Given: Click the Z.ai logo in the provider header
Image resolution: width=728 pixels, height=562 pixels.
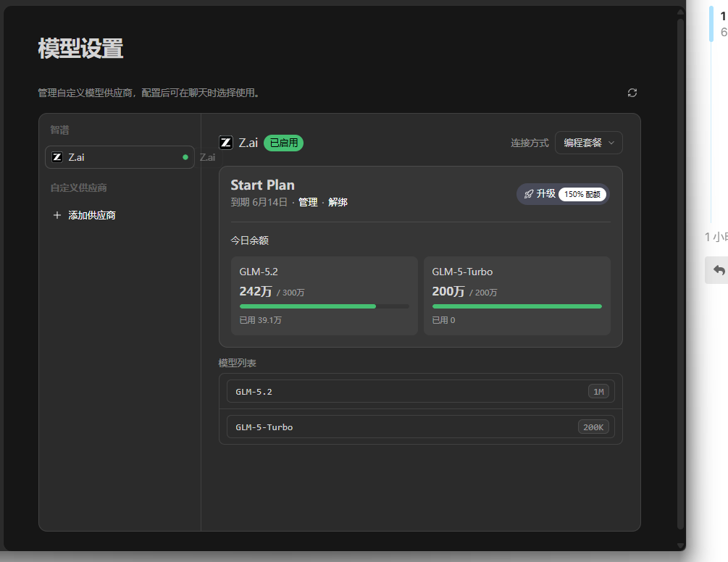Looking at the screenshot, I should (226, 143).
